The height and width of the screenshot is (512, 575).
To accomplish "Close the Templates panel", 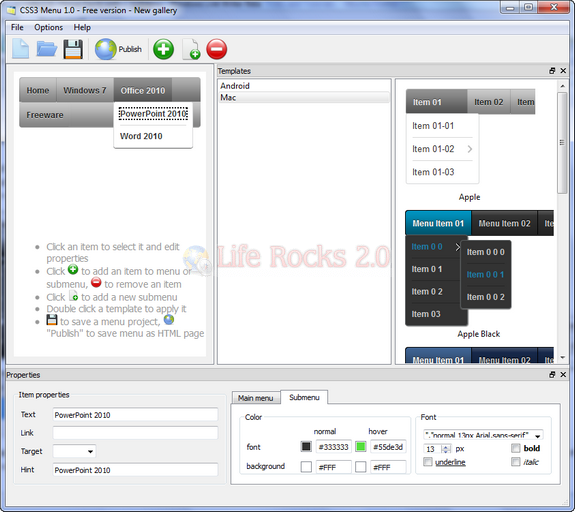I will pos(563,71).
